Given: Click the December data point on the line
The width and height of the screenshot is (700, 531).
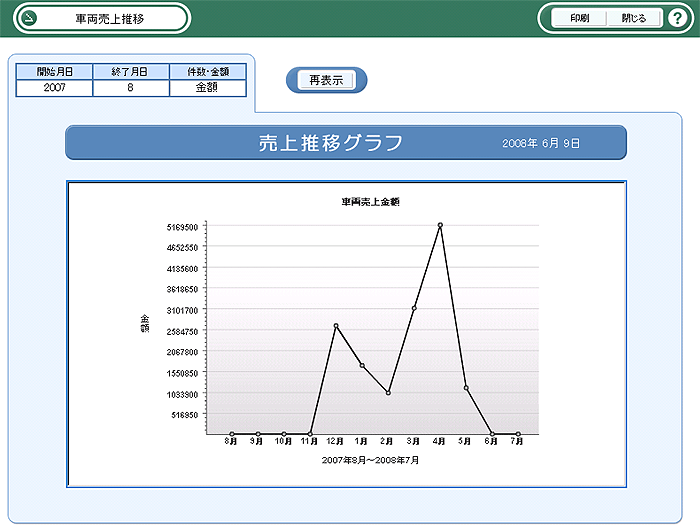Looking at the screenshot, I should click(336, 326).
